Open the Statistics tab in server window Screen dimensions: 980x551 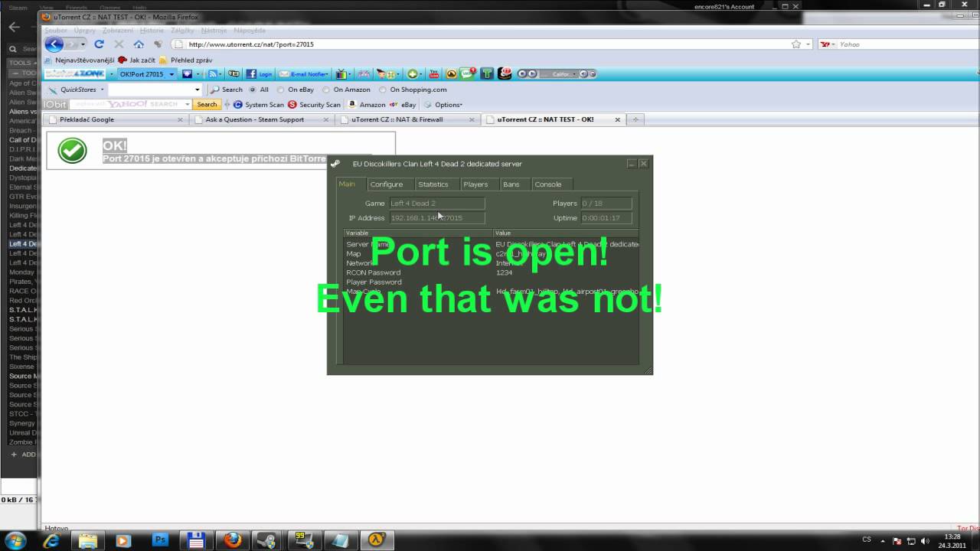tap(433, 184)
